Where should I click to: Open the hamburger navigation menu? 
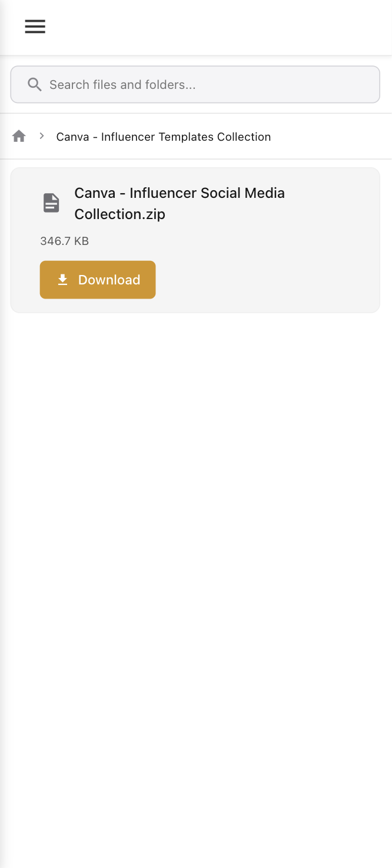[x=35, y=26]
